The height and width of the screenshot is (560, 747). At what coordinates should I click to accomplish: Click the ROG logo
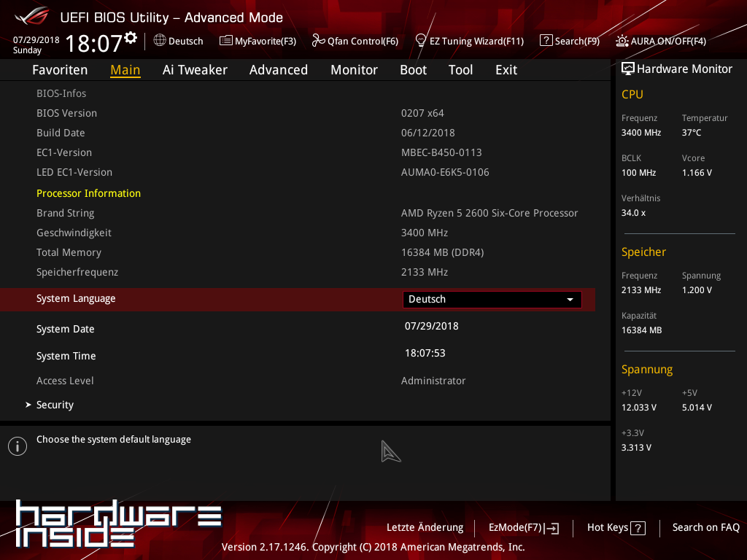click(x=32, y=17)
